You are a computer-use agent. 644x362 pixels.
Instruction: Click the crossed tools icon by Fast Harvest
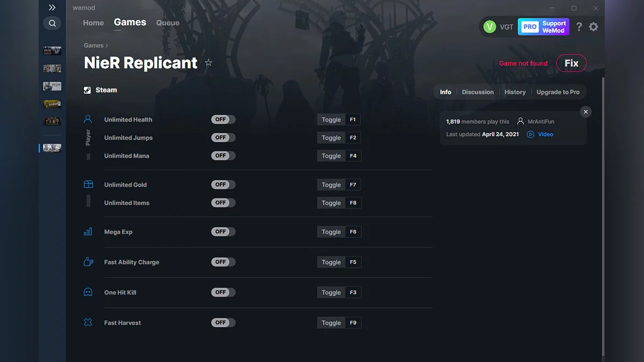coord(88,322)
